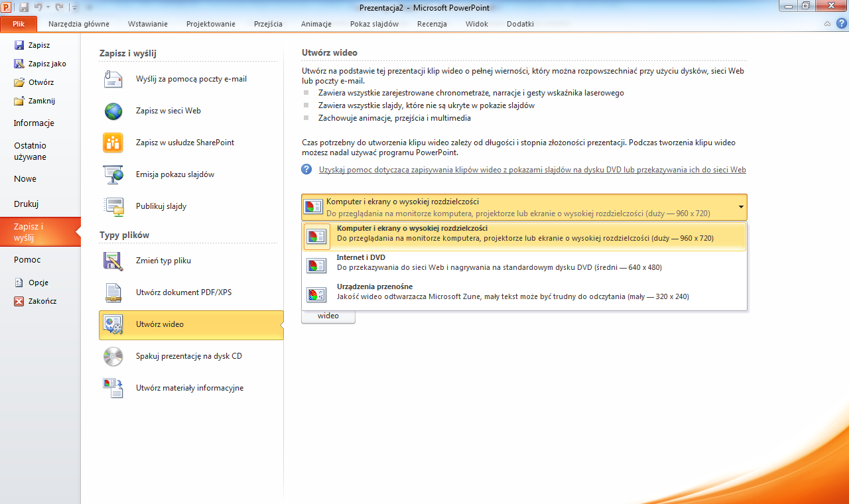849x504 pixels.
Task: Click the Publikuj slajdy icon
Action: point(113,206)
